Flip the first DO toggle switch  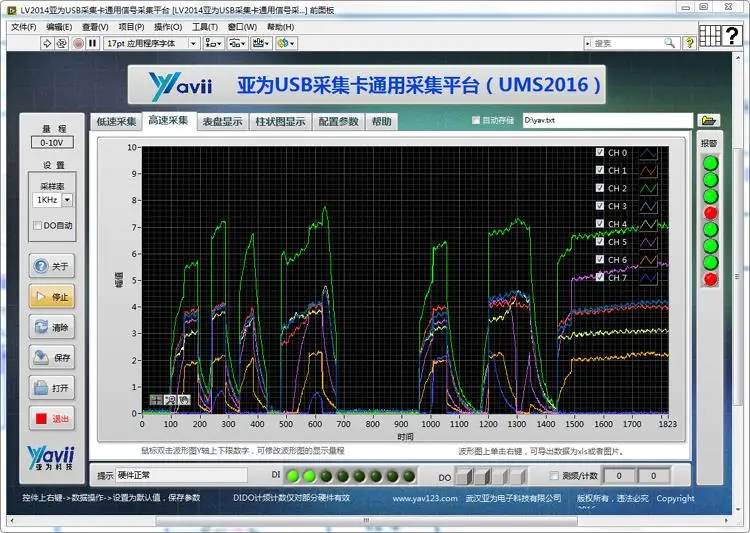click(463, 476)
